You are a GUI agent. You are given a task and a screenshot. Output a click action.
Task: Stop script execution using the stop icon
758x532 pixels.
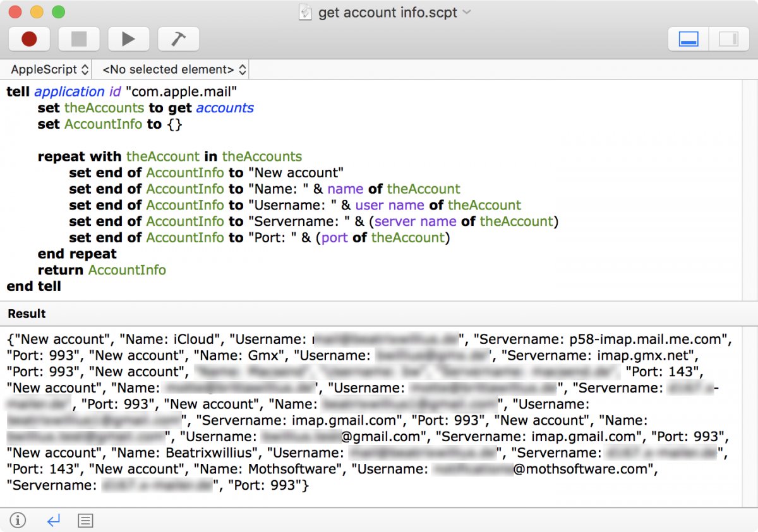[78, 38]
